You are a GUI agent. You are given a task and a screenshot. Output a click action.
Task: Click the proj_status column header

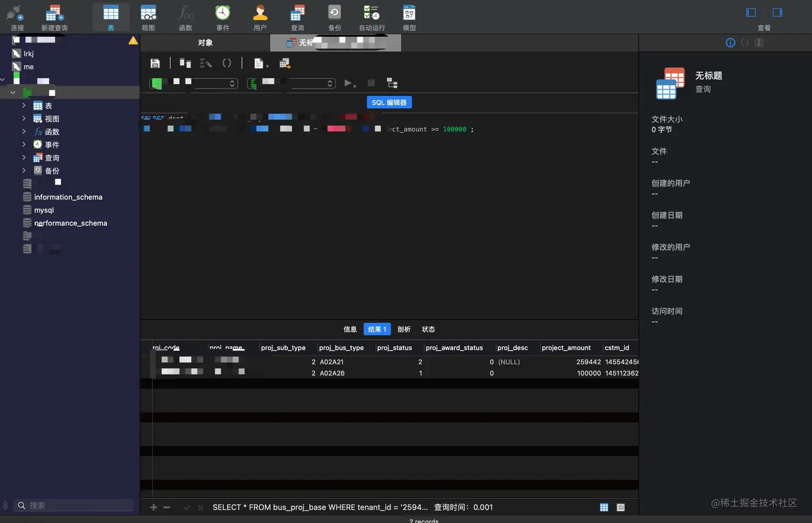tap(395, 348)
